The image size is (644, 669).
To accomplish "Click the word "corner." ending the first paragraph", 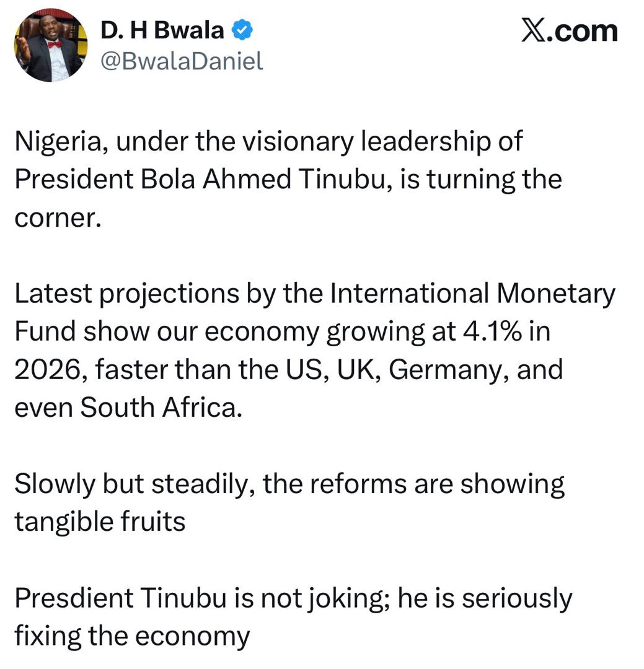I will tap(57, 218).
